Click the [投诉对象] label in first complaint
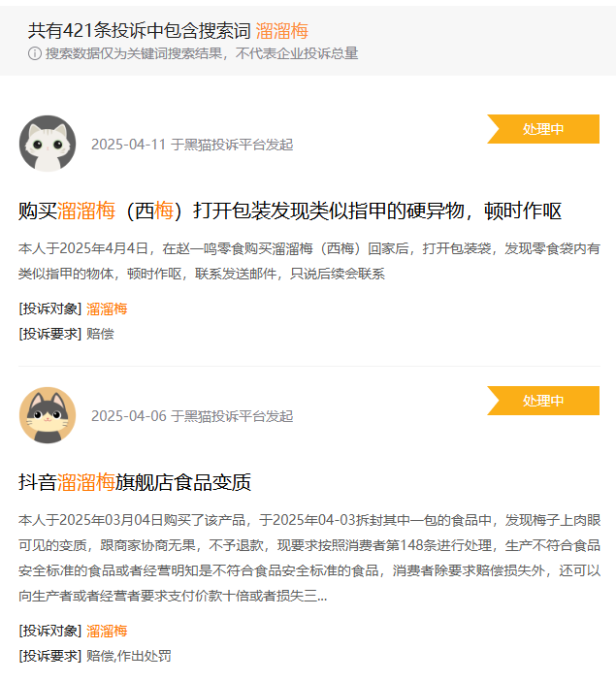The height and width of the screenshot is (682, 616). (x=50, y=309)
